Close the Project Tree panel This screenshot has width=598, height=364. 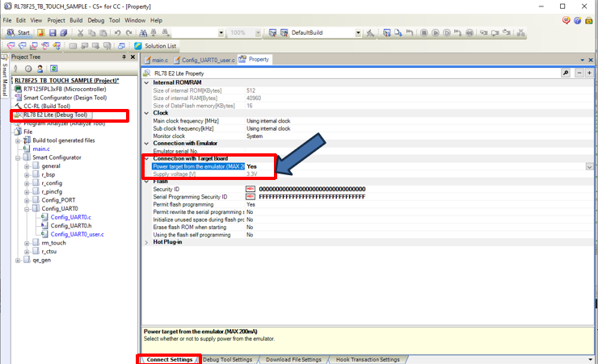click(x=133, y=57)
